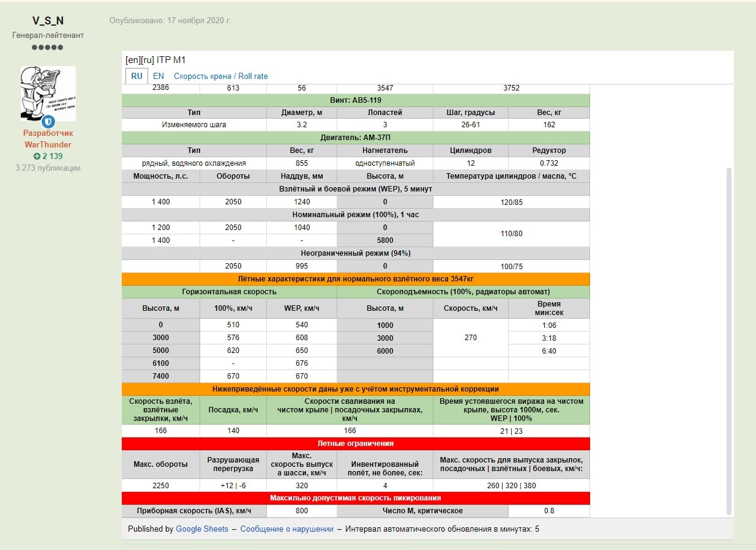Select flap speeds cell 260 | 320 | 380
Screen dimensions: 756x550
[511, 486]
